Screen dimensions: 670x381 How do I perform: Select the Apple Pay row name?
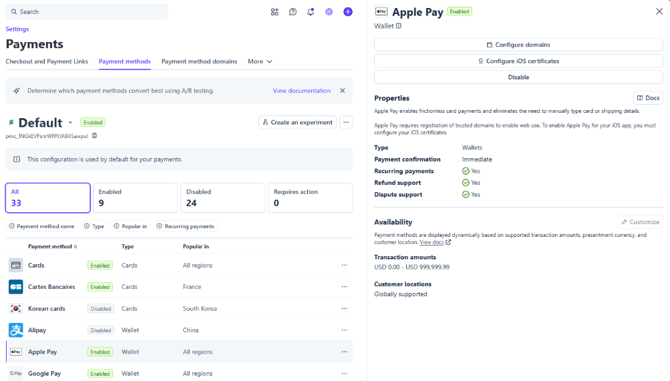tap(42, 352)
